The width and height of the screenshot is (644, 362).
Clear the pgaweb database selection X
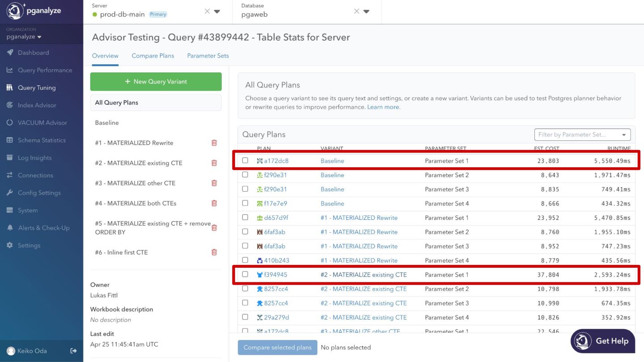356,12
